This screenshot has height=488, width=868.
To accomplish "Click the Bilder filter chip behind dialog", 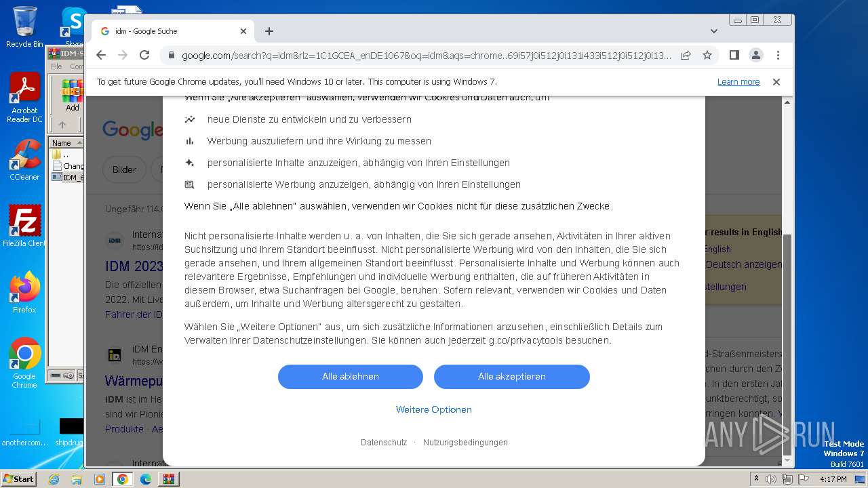I will [x=124, y=169].
